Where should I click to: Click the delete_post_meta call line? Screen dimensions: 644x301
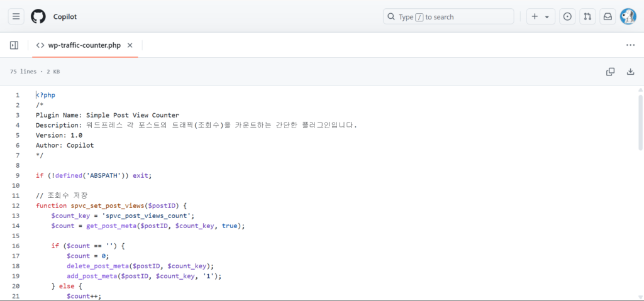coord(140,266)
